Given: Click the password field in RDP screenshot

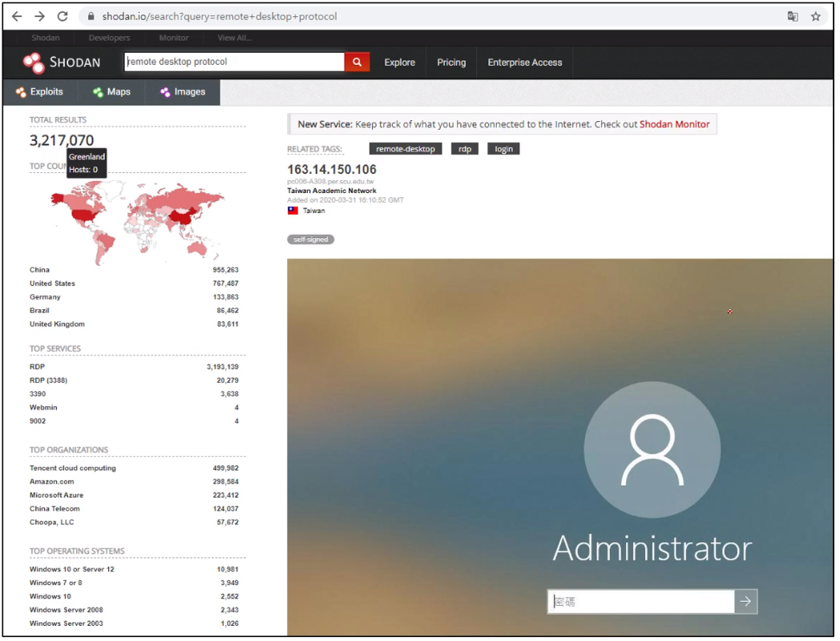Looking at the screenshot, I should pos(640,602).
